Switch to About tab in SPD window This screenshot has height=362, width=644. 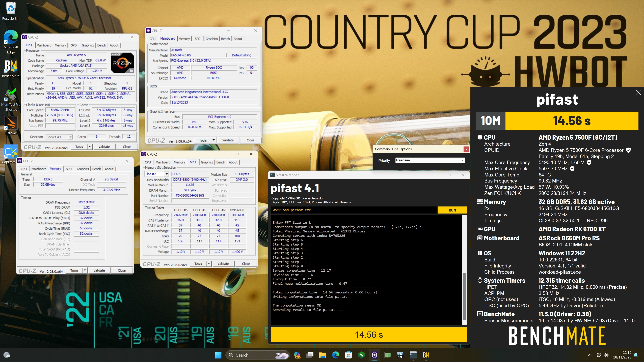coord(233,162)
